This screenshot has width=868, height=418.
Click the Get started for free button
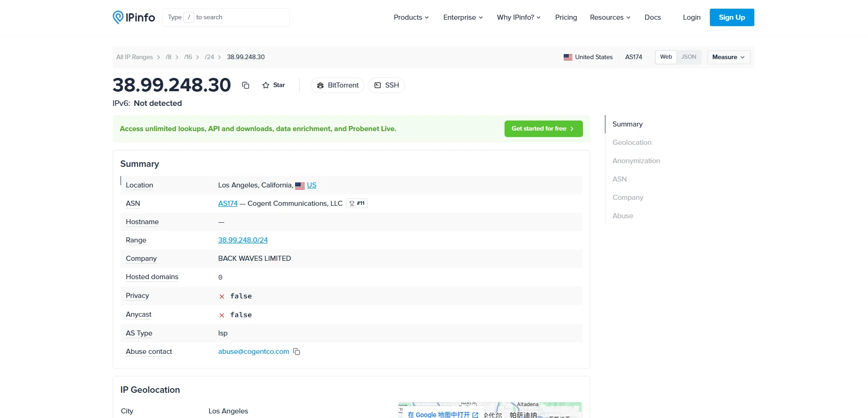pos(544,129)
